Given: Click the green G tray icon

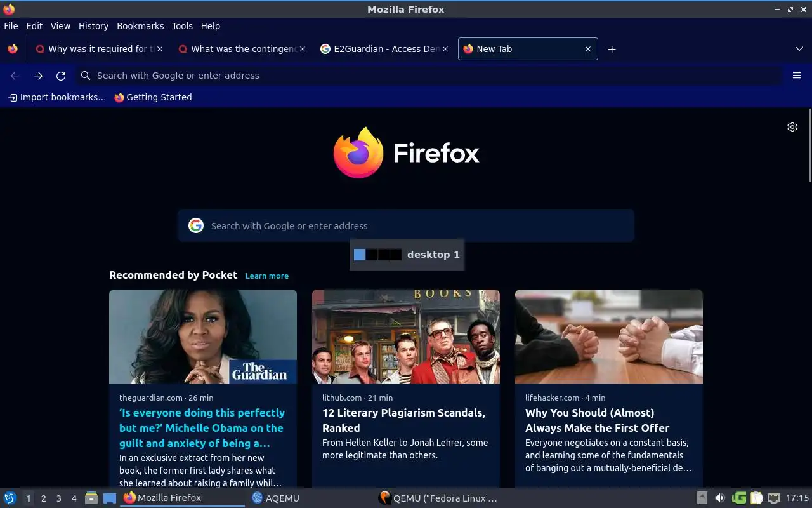Looking at the screenshot, I should (738, 498).
